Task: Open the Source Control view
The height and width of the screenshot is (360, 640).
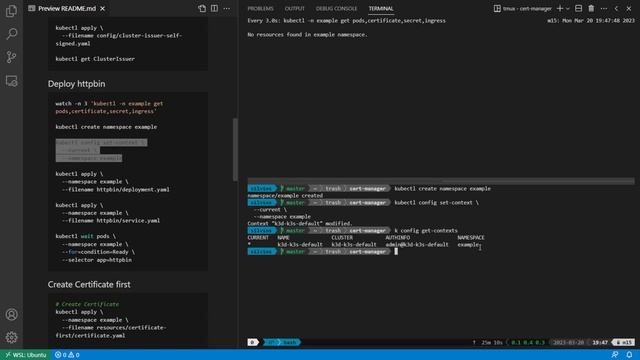Action: (11, 57)
